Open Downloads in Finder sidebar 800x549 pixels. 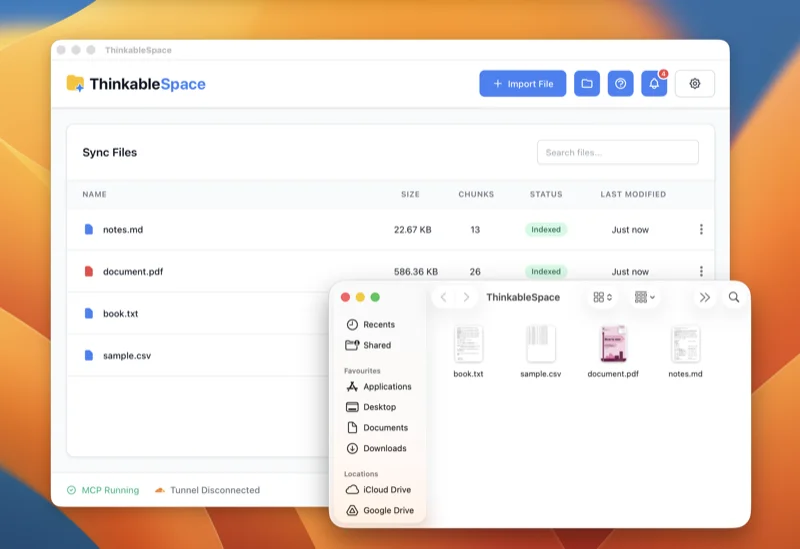coord(377,448)
